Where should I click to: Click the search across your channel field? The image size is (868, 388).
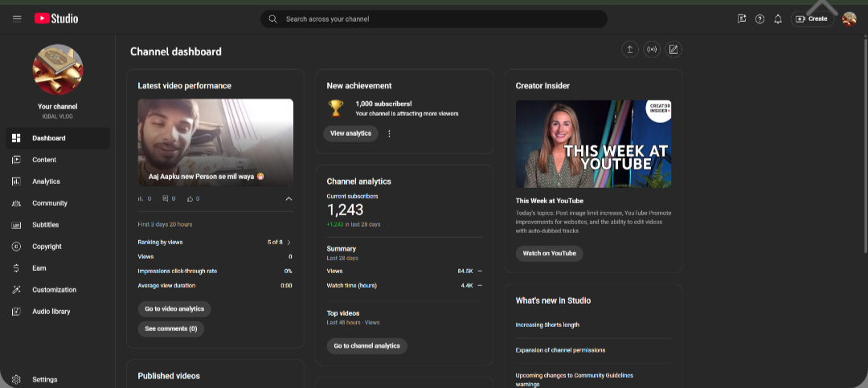434,18
